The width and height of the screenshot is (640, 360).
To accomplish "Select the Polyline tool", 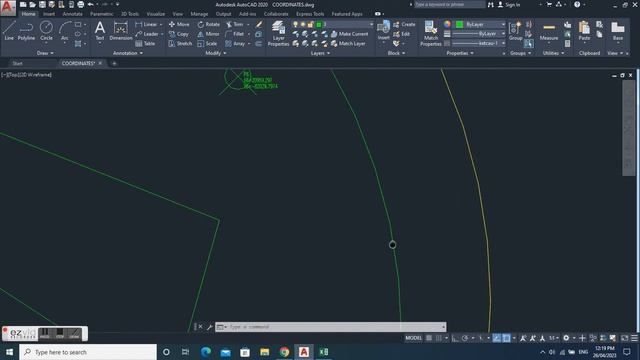I will [x=26, y=31].
